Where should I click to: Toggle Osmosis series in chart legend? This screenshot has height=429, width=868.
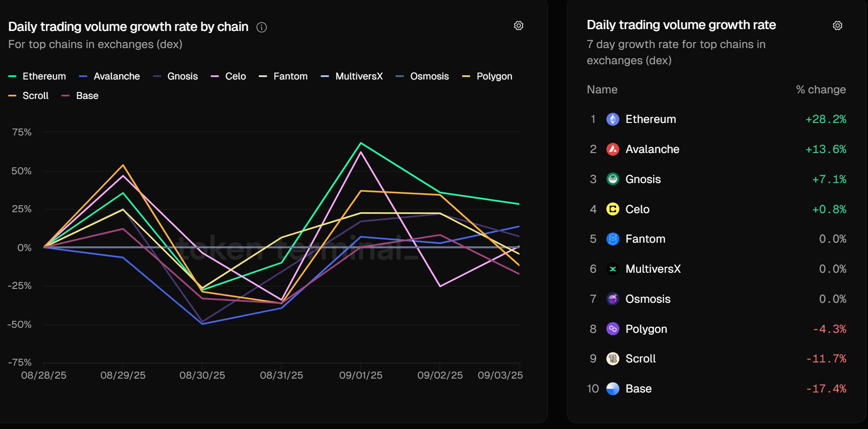point(422,76)
